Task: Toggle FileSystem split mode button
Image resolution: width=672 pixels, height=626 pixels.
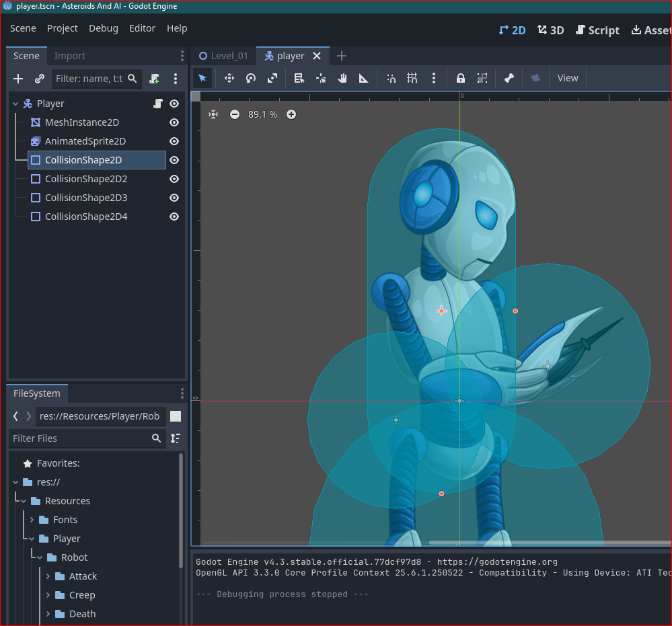Action: 176,416
